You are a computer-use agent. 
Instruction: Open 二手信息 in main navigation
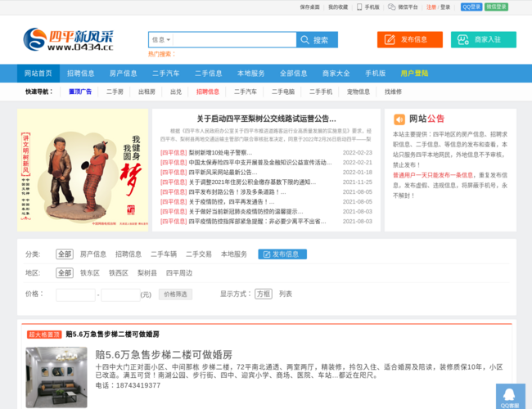[209, 74]
